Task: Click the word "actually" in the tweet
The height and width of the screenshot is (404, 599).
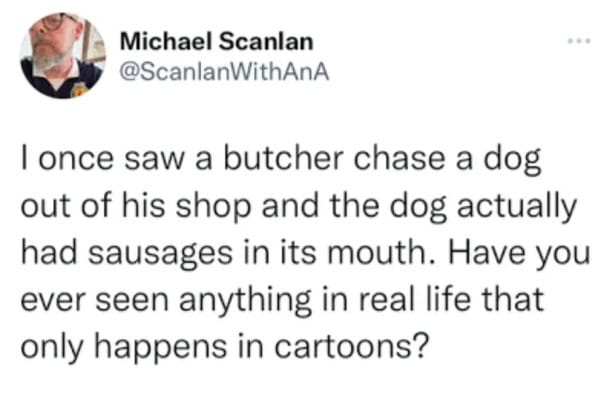Action: pos(516,206)
